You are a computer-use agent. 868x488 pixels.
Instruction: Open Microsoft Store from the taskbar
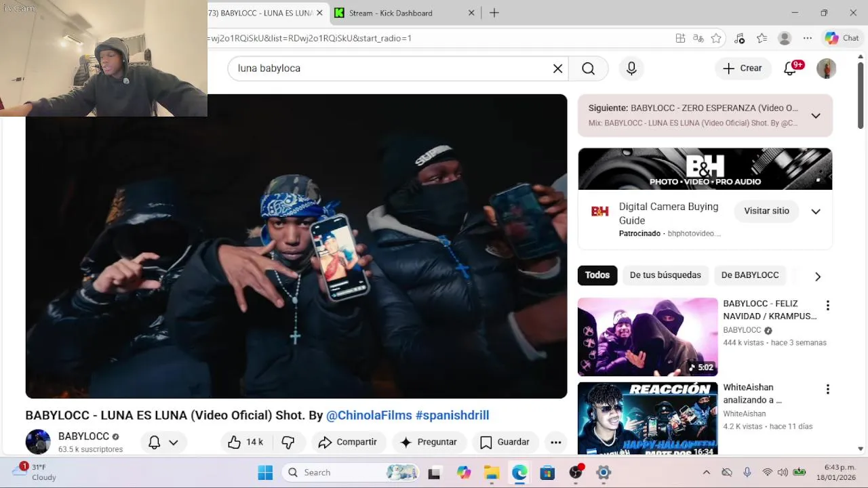(x=547, y=472)
